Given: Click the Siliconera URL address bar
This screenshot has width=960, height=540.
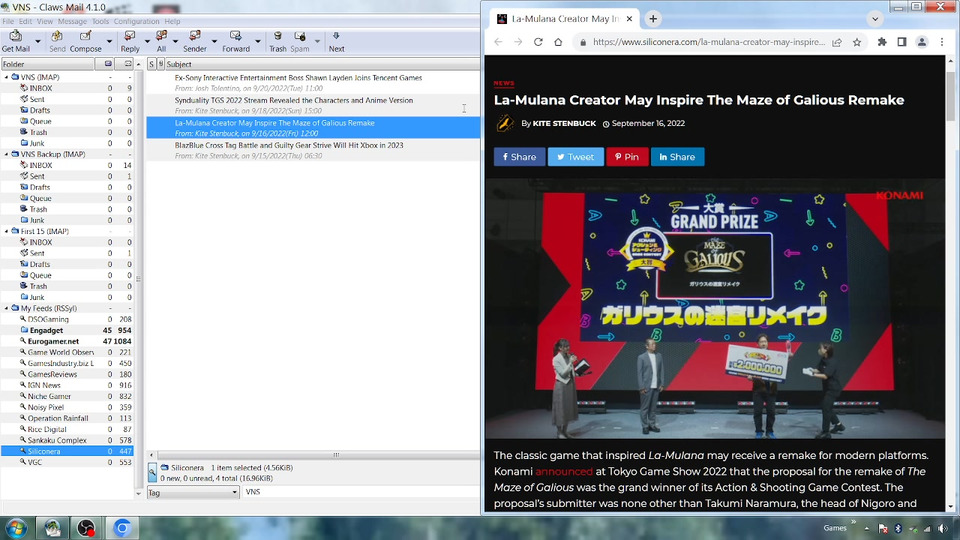Looking at the screenshot, I should point(708,42).
